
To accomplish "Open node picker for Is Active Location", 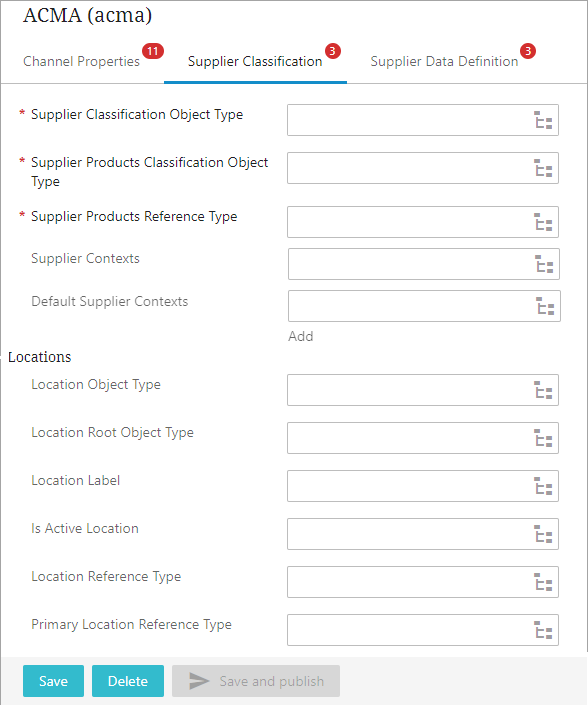I will pos(543,534).
